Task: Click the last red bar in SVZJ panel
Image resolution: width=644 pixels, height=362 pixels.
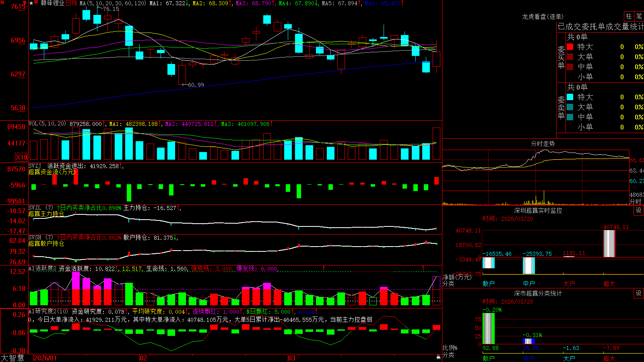Action: [x=436, y=181]
